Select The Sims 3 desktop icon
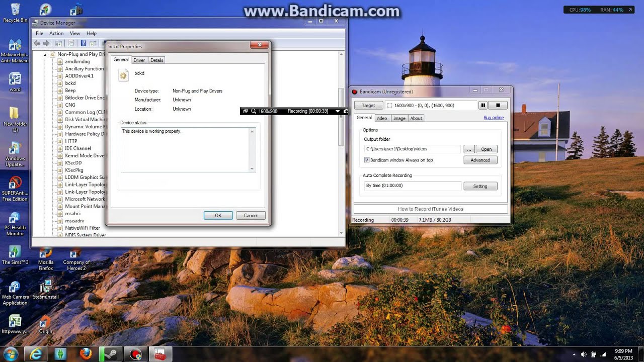The width and height of the screenshot is (644, 362). 15,255
